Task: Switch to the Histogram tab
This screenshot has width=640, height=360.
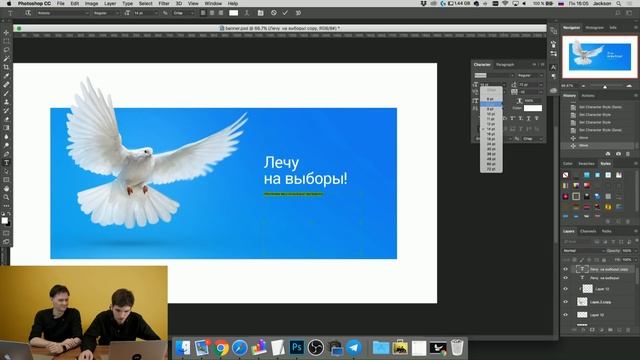Action: (594, 28)
